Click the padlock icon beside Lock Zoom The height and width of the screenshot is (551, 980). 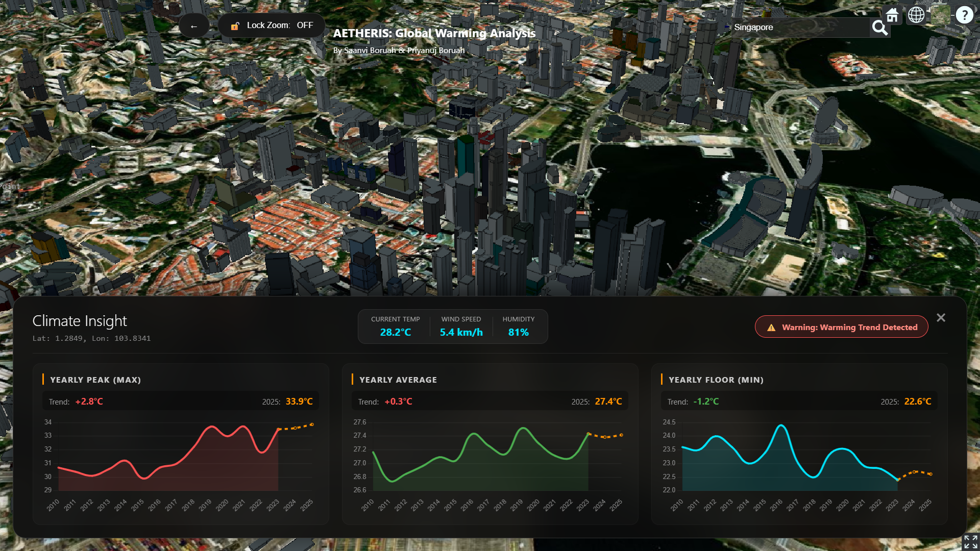point(235,26)
